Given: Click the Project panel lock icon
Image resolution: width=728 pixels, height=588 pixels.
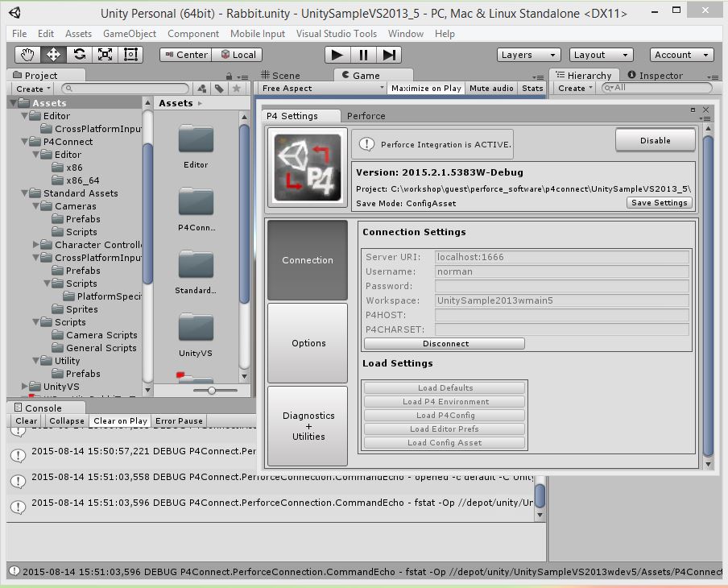Looking at the screenshot, I should click(x=229, y=77).
